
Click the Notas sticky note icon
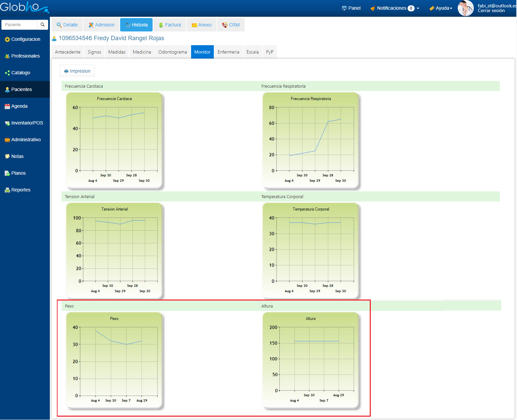[x=7, y=157]
